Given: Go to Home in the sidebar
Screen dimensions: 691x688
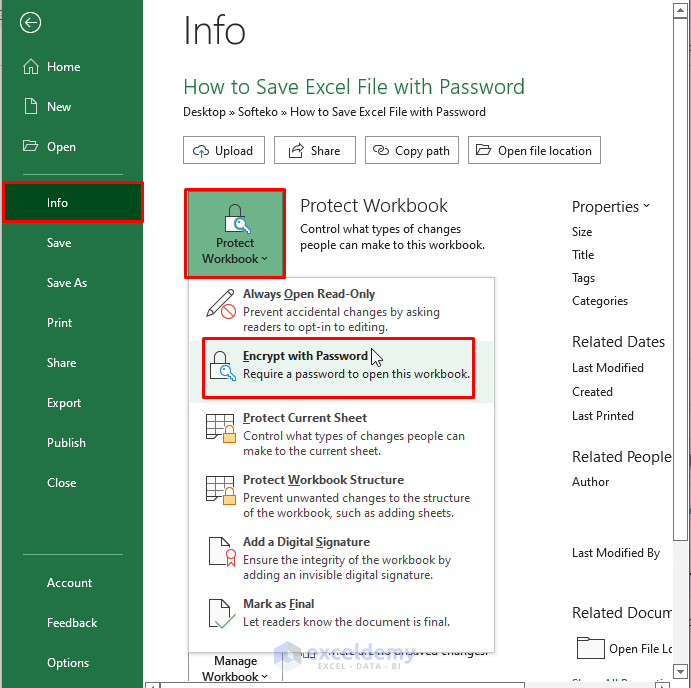Looking at the screenshot, I should pyautogui.click(x=72, y=67).
